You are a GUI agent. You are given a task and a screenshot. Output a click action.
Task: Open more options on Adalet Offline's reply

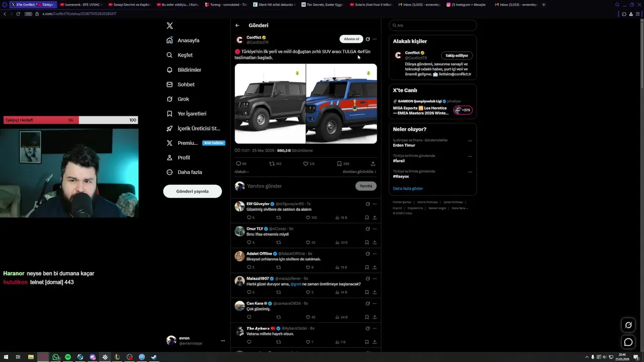coord(374,254)
